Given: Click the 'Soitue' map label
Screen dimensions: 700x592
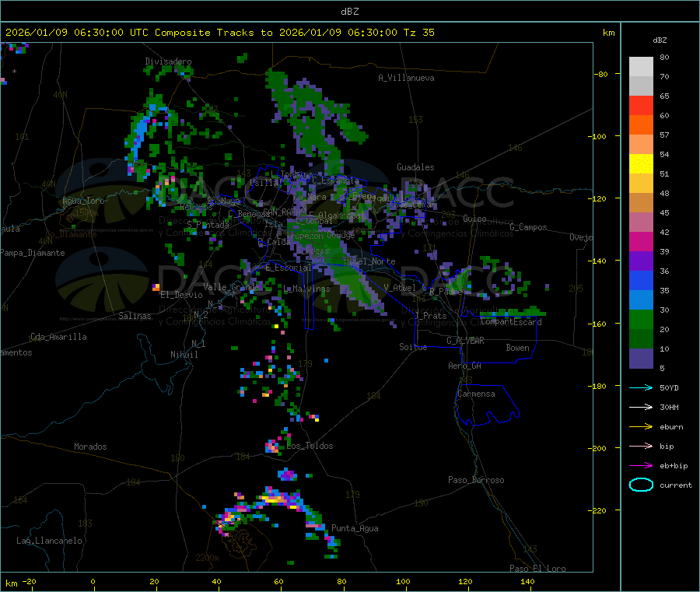Looking at the screenshot, I should click(x=413, y=347).
